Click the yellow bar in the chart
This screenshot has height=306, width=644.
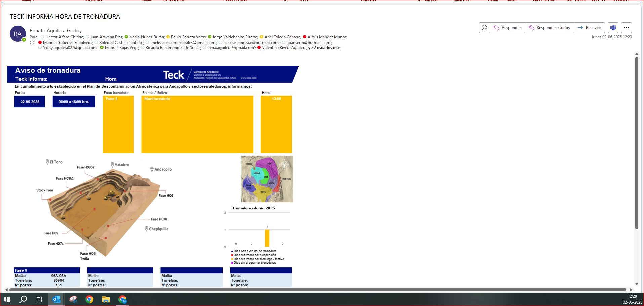coord(267,238)
